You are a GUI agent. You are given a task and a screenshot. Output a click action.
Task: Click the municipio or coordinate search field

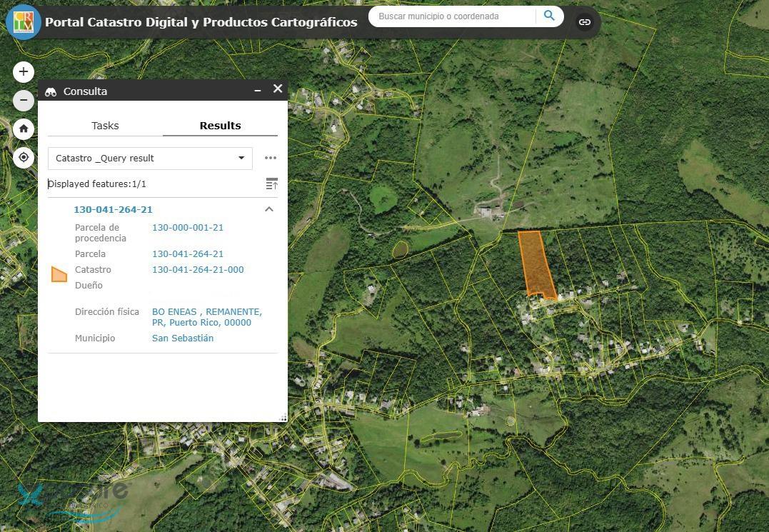point(454,16)
